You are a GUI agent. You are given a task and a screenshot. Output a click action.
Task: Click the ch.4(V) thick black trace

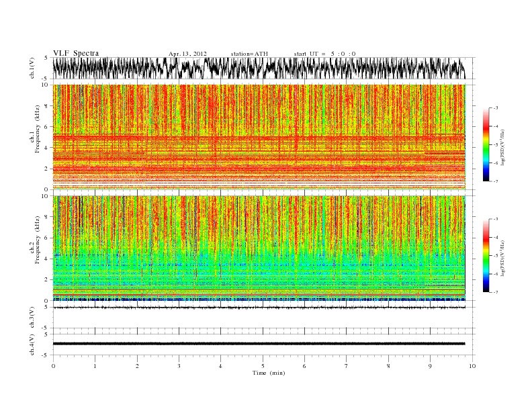tap(259, 344)
